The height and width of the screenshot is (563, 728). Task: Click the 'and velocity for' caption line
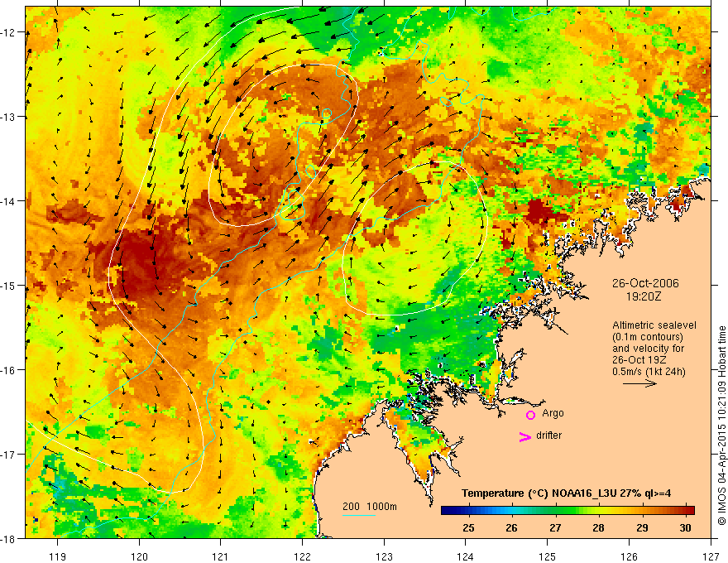(648, 349)
